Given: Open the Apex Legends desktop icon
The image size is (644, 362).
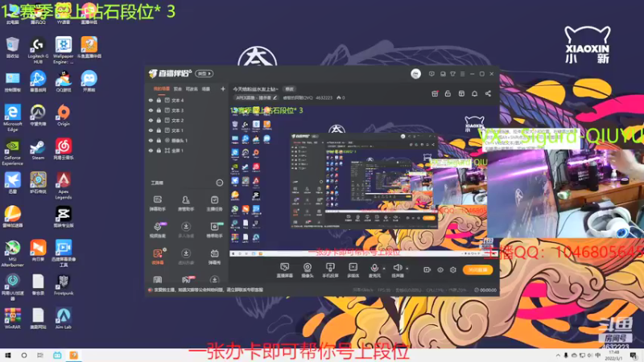Looking at the screenshot, I should click(64, 186).
